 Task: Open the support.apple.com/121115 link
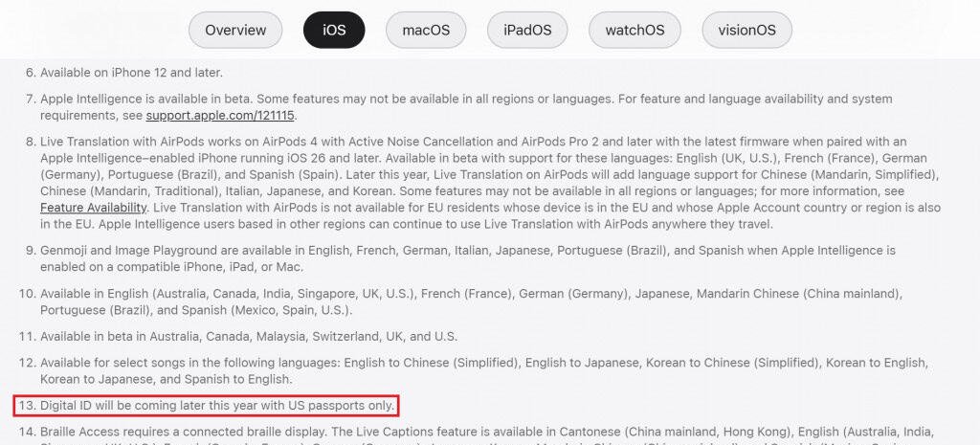221,116
